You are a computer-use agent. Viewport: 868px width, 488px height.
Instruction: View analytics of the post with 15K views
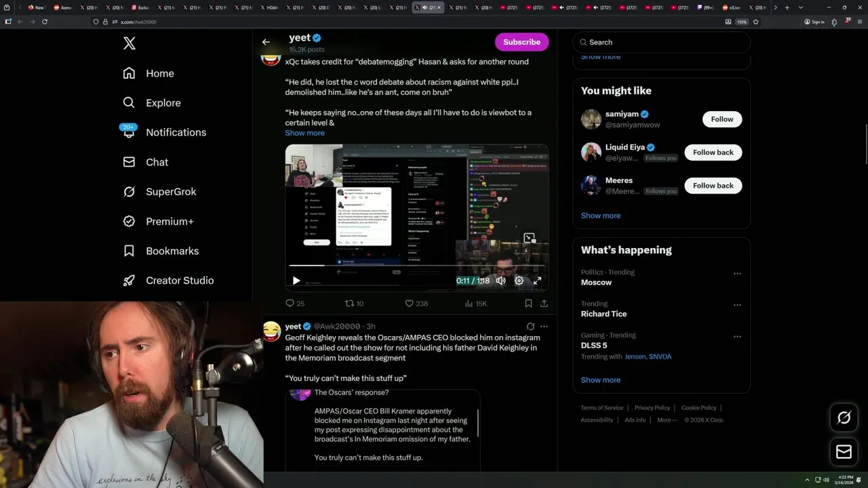475,304
